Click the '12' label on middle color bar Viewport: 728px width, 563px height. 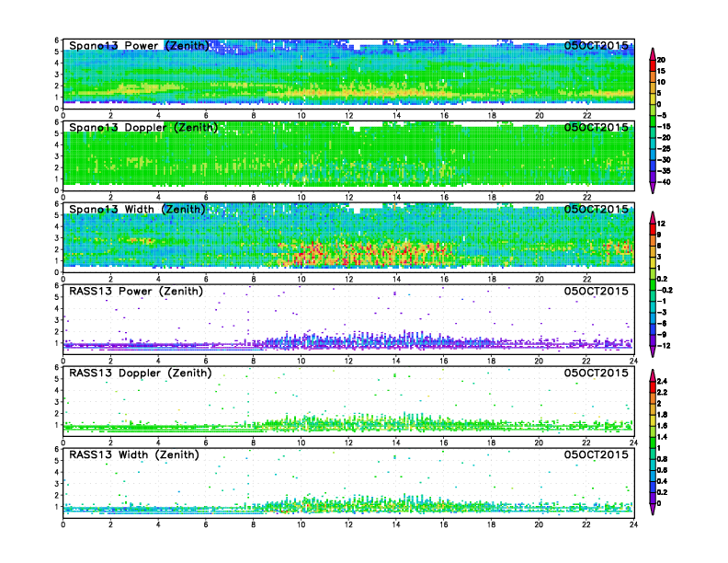661,224
